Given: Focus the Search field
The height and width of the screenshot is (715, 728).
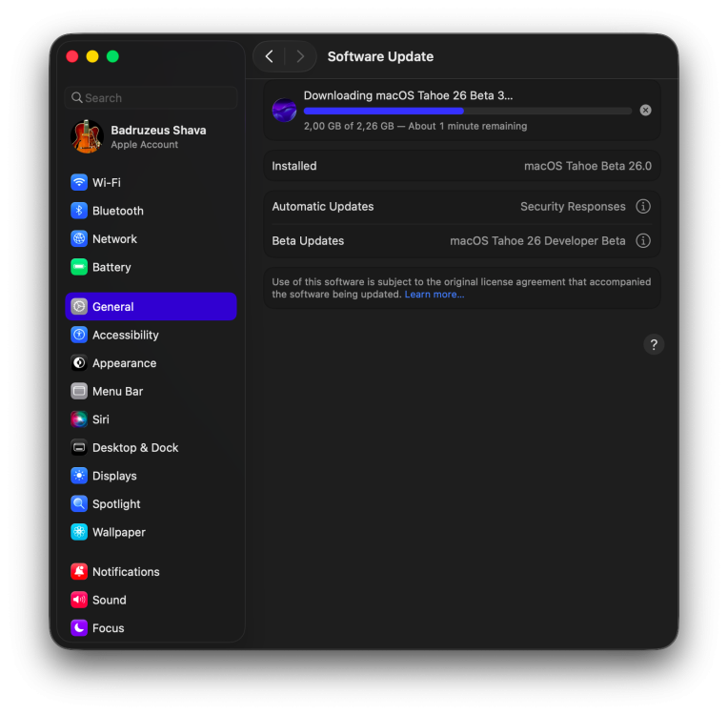Looking at the screenshot, I should click(x=151, y=98).
